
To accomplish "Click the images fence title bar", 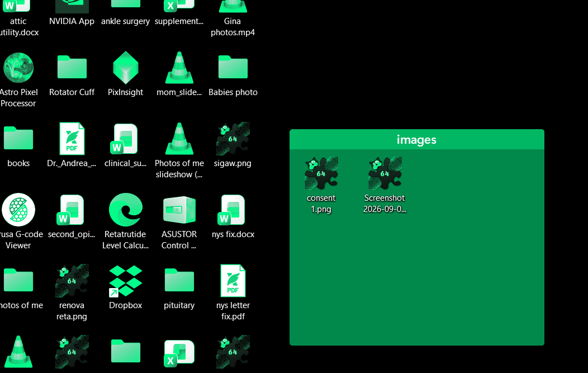I will tap(416, 140).
